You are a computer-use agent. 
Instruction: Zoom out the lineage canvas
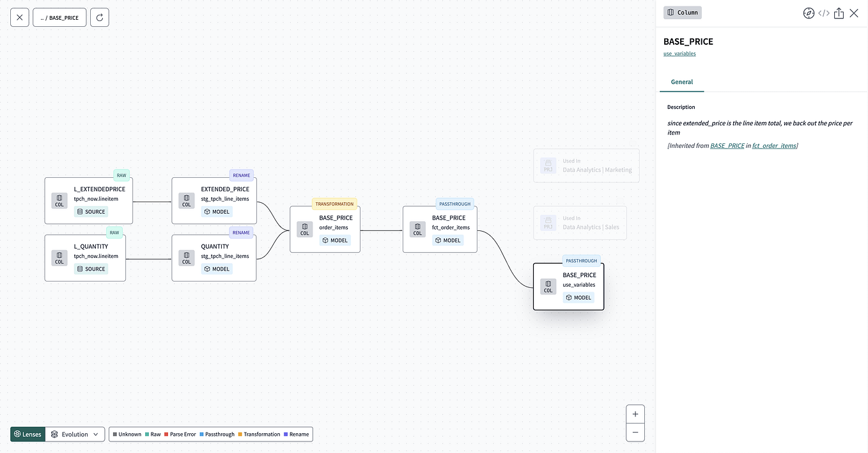click(x=635, y=432)
